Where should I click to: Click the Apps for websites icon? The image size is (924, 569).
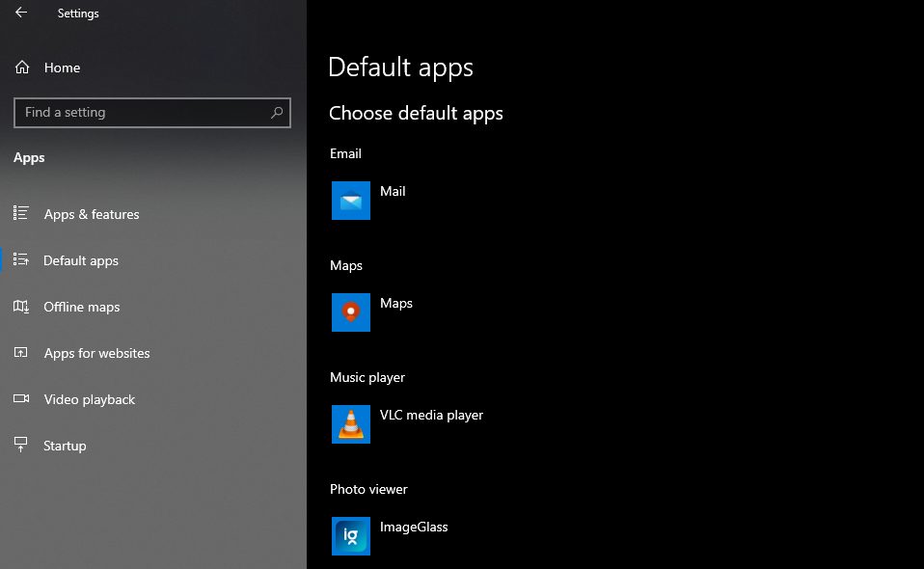[20, 353]
